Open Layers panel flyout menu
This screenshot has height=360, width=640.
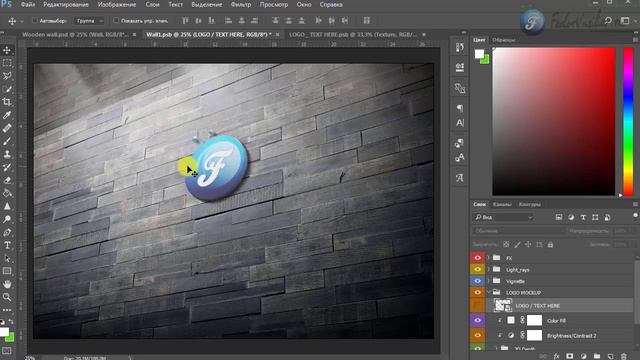pyautogui.click(x=636, y=204)
